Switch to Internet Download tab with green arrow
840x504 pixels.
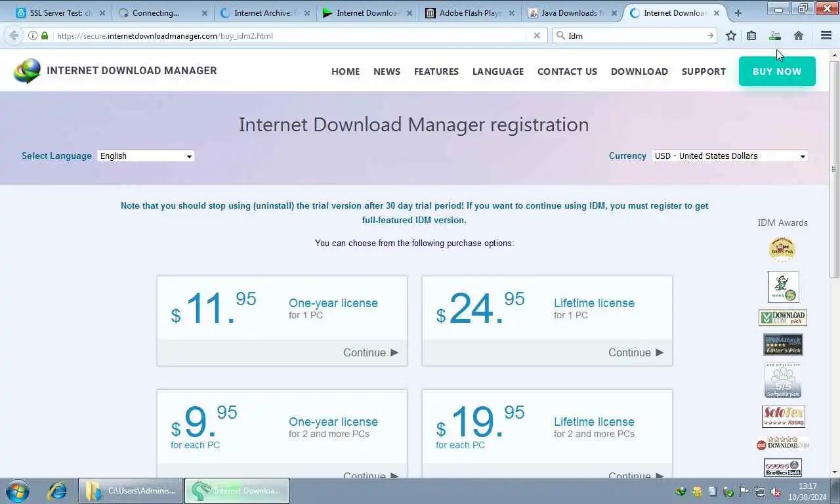tap(366, 12)
